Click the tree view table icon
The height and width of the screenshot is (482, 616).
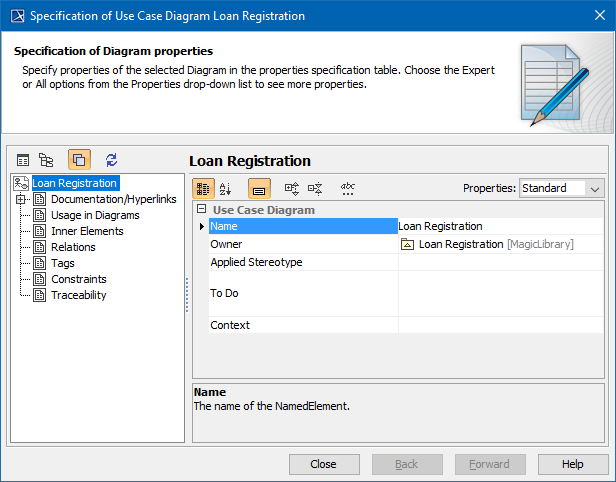pyautogui.click(x=23, y=160)
